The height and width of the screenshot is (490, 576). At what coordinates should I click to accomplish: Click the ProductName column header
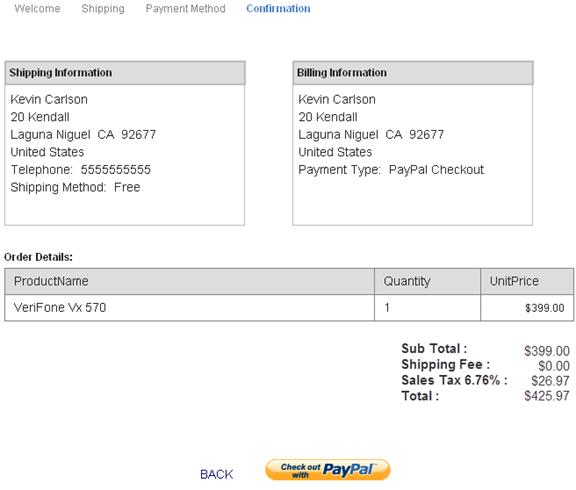click(x=190, y=281)
